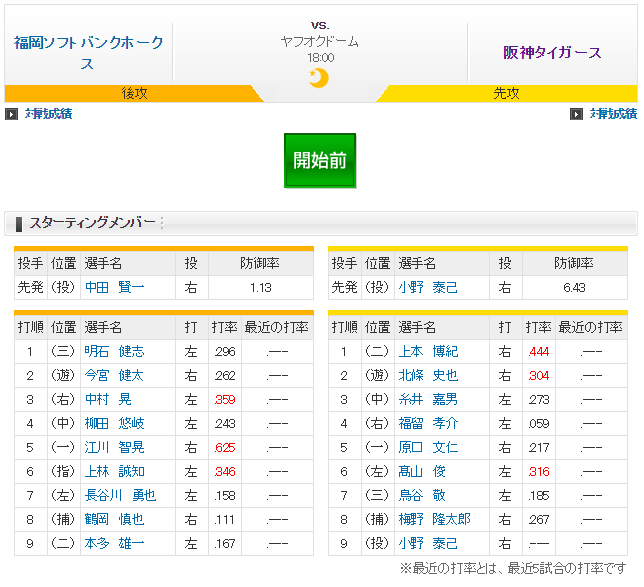Click the left 対戦成績 arrow icon

[x=12, y=114]
